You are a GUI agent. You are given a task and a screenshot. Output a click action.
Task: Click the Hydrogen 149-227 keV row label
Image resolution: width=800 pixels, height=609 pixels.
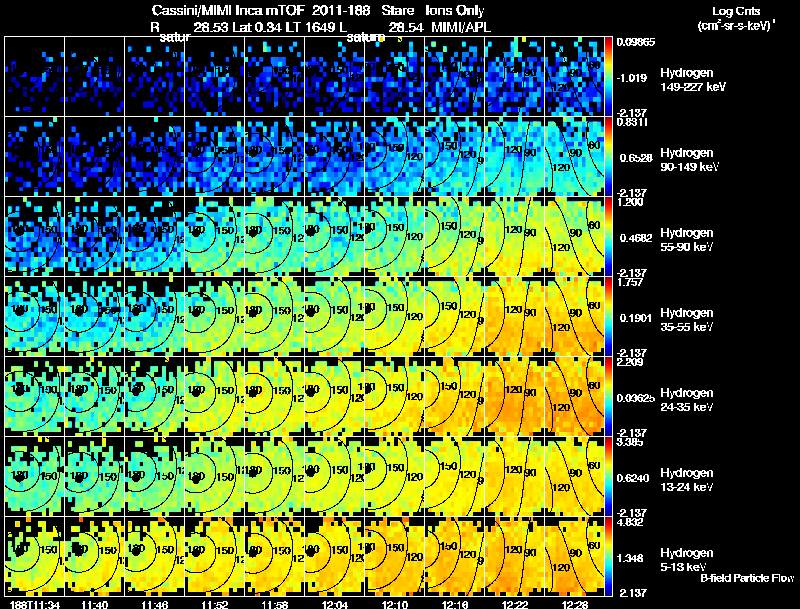pos(693,80)
